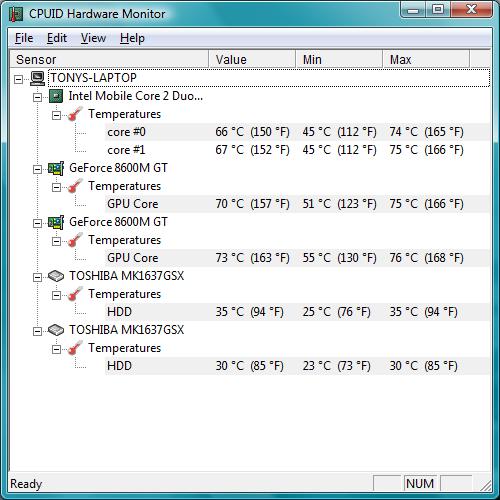Click the first TOSHIBA MK1637GSX drive icon
This screenshot has width=500, height=500.
click(56, 276)
